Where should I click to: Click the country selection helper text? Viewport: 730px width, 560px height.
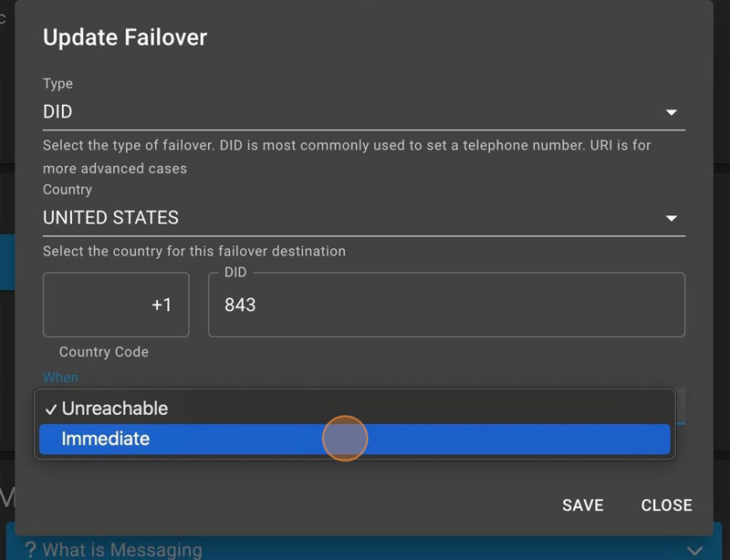194,252
